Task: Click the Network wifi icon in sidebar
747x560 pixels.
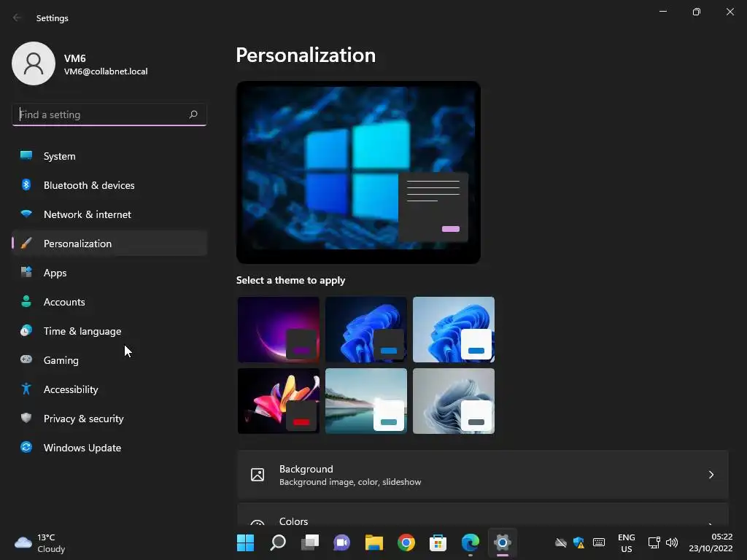Action: (26, 214)
